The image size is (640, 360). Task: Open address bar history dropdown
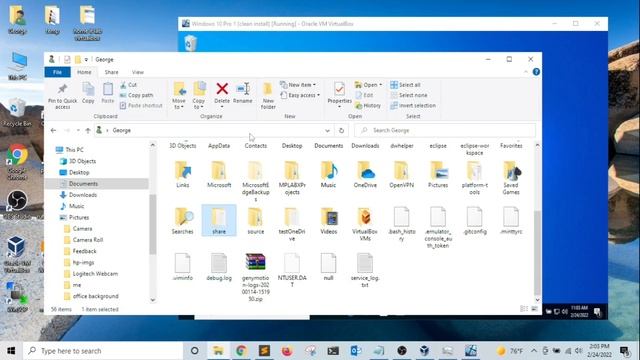click(327, 131)
